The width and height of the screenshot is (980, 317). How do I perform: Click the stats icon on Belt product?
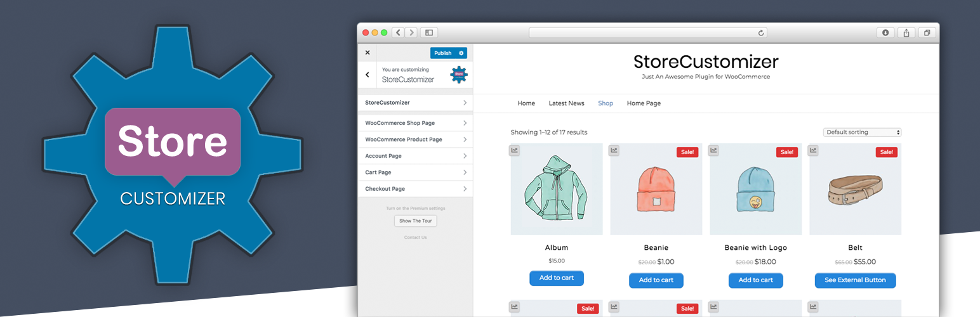click(x=814, y=150)
